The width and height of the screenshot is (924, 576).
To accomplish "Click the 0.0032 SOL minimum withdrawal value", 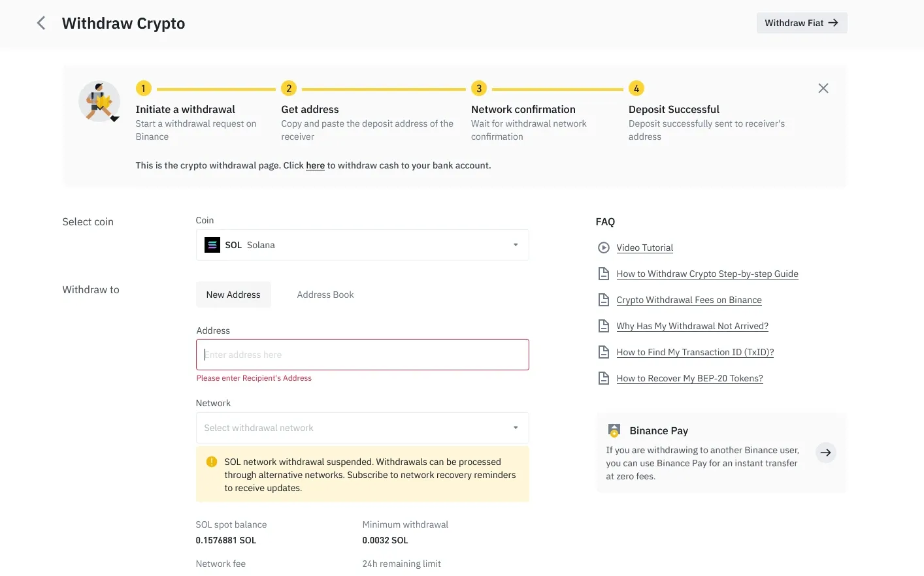I will coord(385,540).
